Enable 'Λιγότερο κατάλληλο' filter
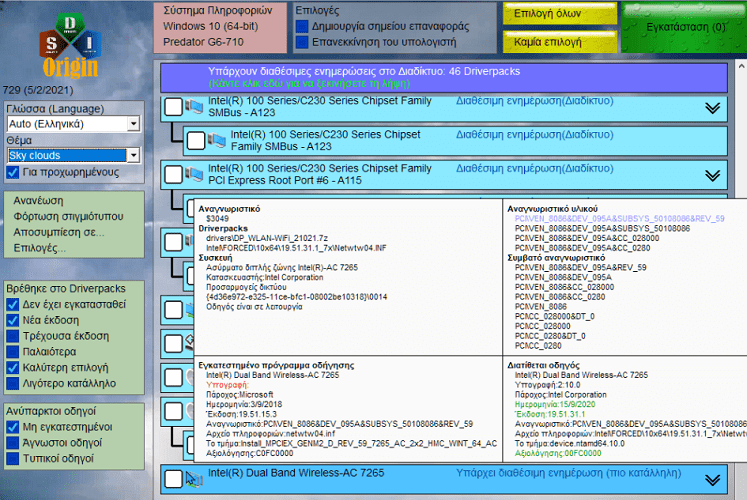Screen dimensions: 747x500 coord(13,383)
